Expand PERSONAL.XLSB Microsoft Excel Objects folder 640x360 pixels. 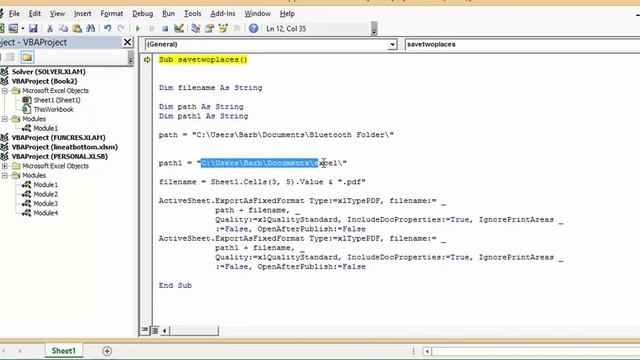[x=5, y=166]
